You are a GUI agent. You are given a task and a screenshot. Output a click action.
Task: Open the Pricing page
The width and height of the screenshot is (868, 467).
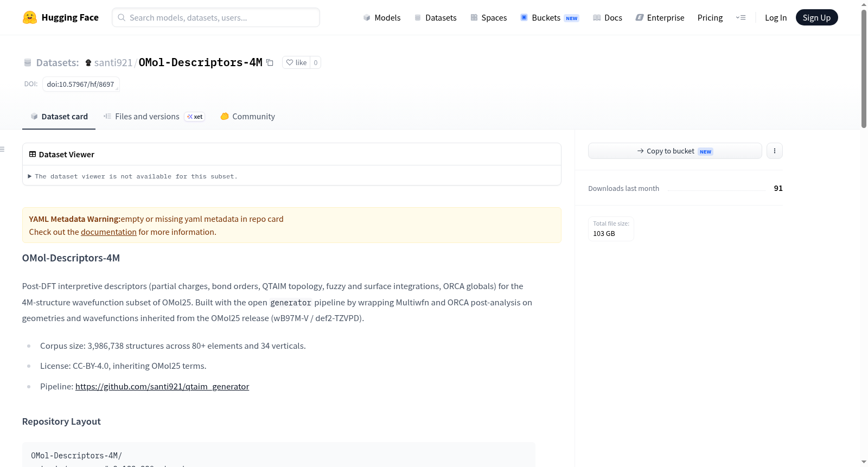(710, 18)
